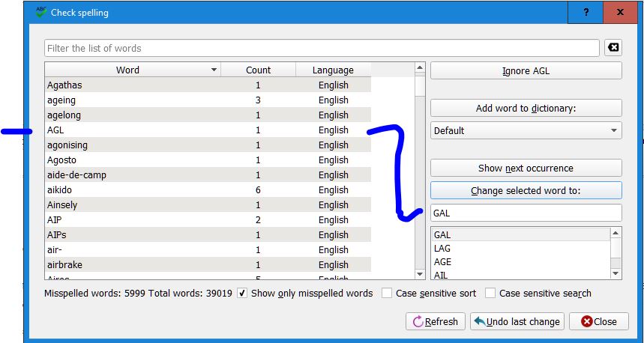Select the word aikido in the list

pos(59,190)
